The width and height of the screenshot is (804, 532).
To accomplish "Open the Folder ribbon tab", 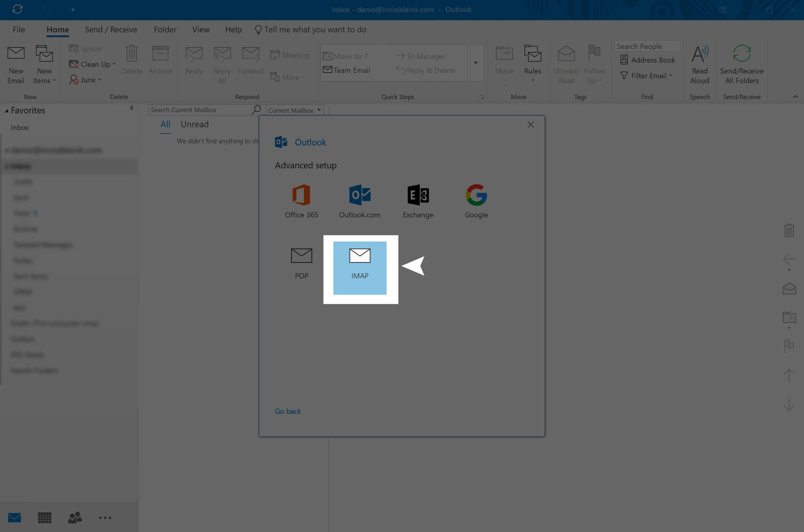I will [x=165, y=29].
